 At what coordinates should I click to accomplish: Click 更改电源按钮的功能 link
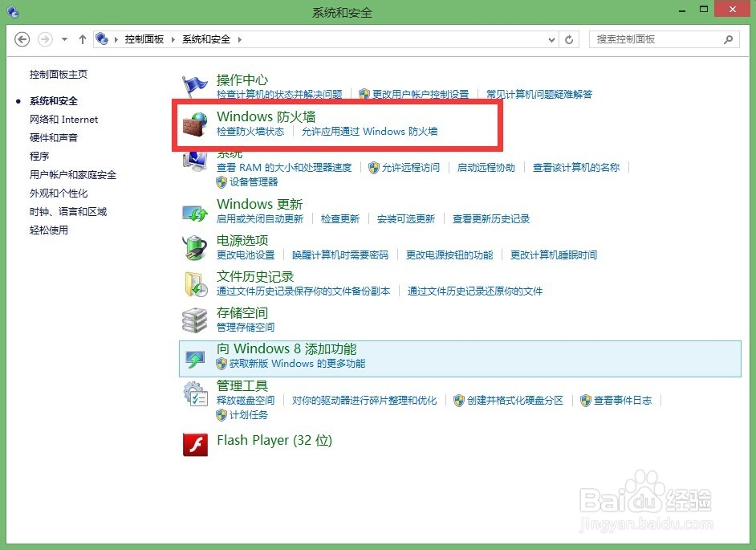click(449, 255)
